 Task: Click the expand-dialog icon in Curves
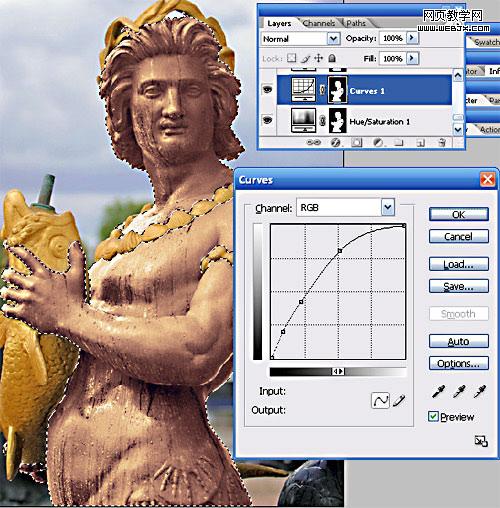(x=481, y=441)
